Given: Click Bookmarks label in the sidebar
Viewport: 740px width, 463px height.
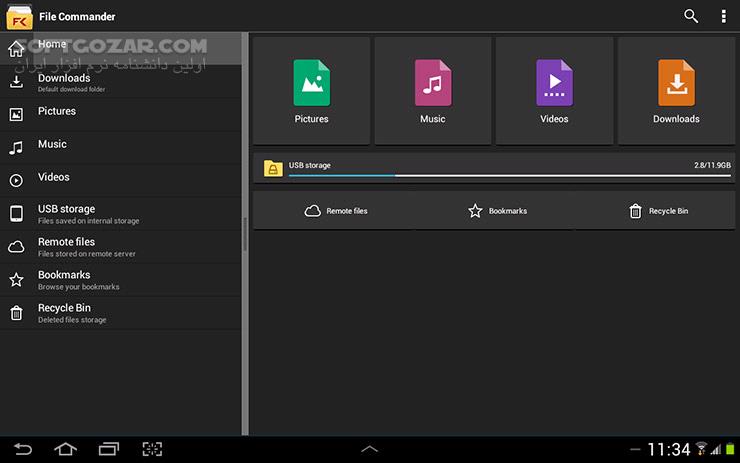Looking at the screenshot, I should (64, 275).
